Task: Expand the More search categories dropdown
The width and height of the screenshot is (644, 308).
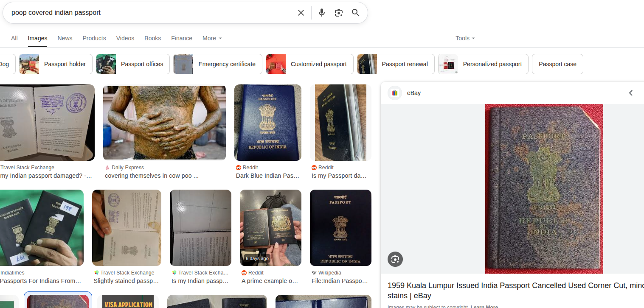Action: tap(212, 38)
